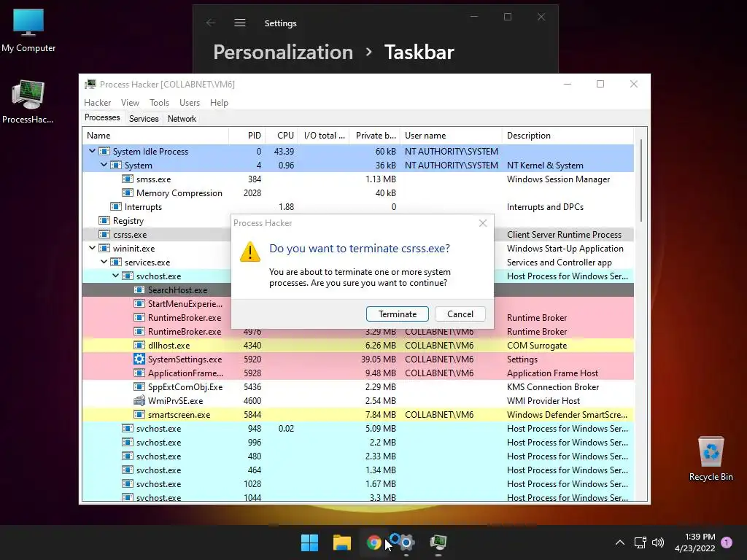The width and height of the screenshot is (747, 560).
Task: Click the csrss.exe process icon
Action: coord(104,234)
